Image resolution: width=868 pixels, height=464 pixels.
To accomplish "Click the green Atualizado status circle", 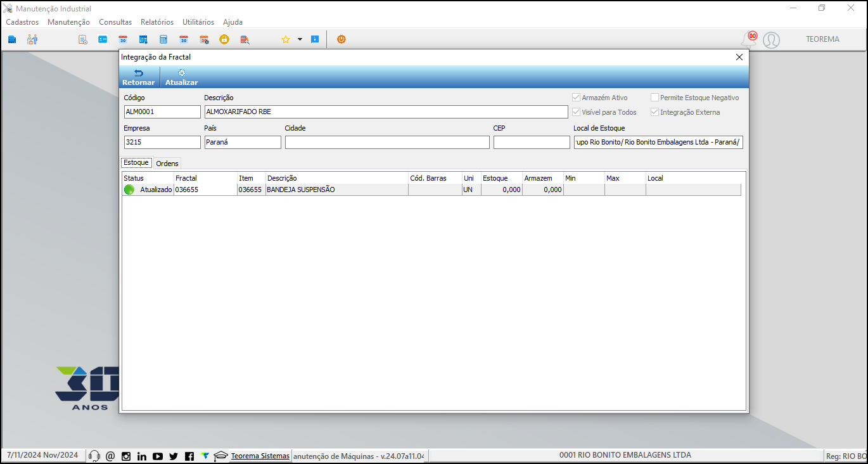I will pos(129,190).
